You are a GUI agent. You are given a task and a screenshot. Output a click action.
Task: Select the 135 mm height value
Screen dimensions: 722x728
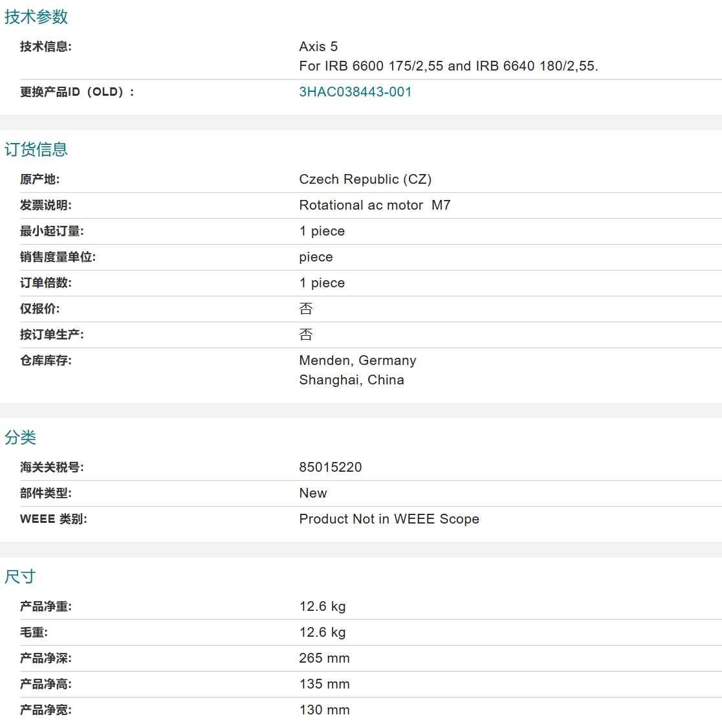324,685
